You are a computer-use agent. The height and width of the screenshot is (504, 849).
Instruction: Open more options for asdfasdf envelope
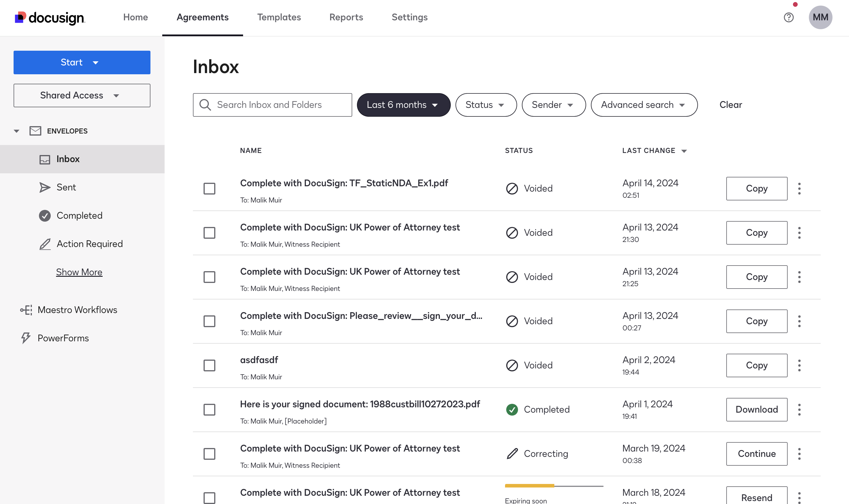coord(799,365)
